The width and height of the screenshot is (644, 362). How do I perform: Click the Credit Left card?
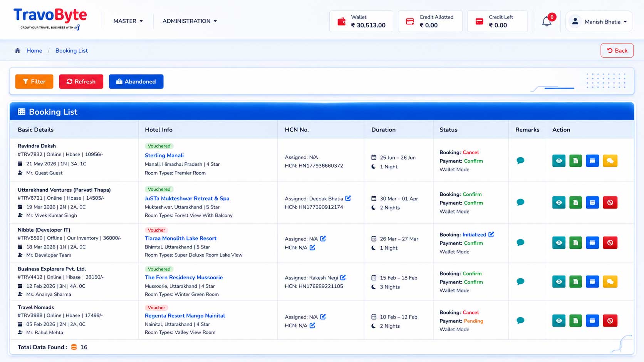(497, 22)
